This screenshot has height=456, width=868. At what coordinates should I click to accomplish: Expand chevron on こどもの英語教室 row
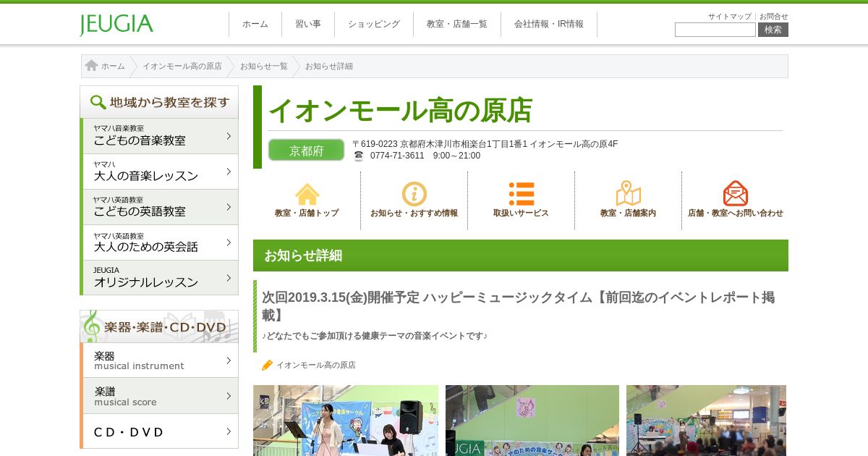tap(229, 207)
